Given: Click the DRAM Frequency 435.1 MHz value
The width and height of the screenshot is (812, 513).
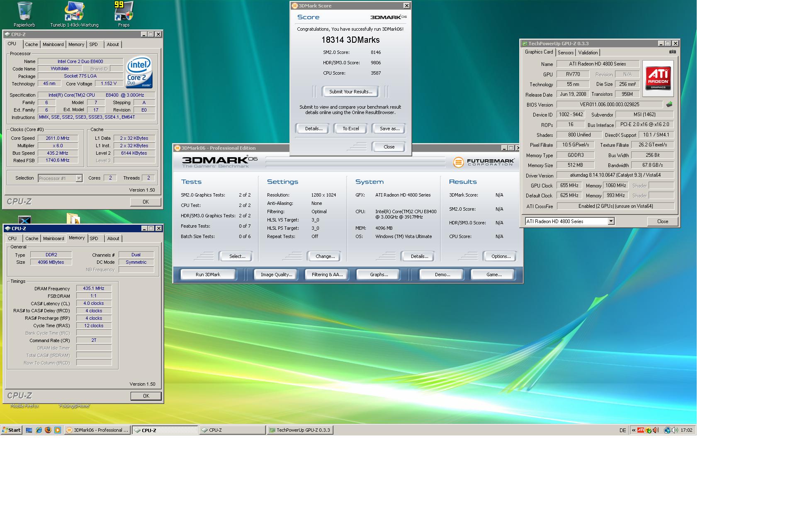Looking at the screenshot, I should pos(93,288).
